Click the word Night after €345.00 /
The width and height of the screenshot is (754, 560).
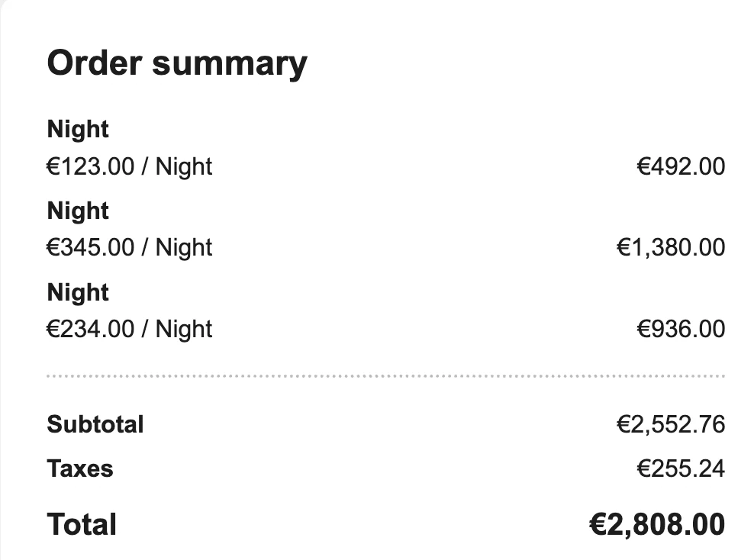(184, 248)
